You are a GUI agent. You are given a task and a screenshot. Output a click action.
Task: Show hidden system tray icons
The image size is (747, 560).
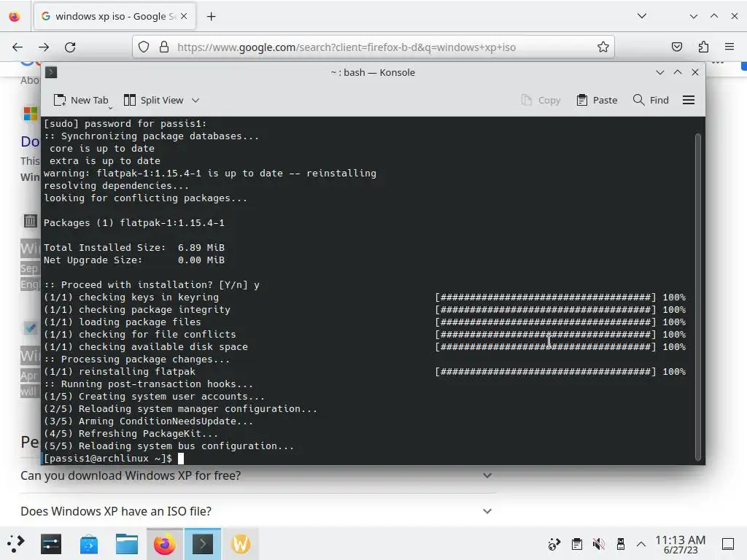tap(641, 544)
